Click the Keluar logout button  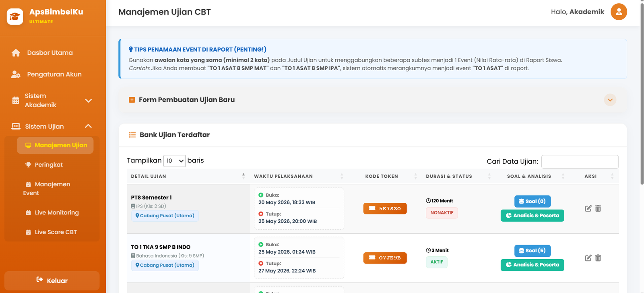52,281
